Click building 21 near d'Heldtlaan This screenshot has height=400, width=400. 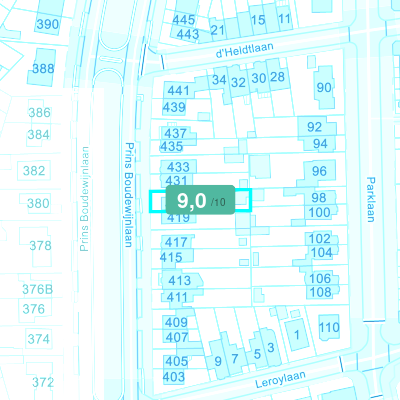point(218,30)
